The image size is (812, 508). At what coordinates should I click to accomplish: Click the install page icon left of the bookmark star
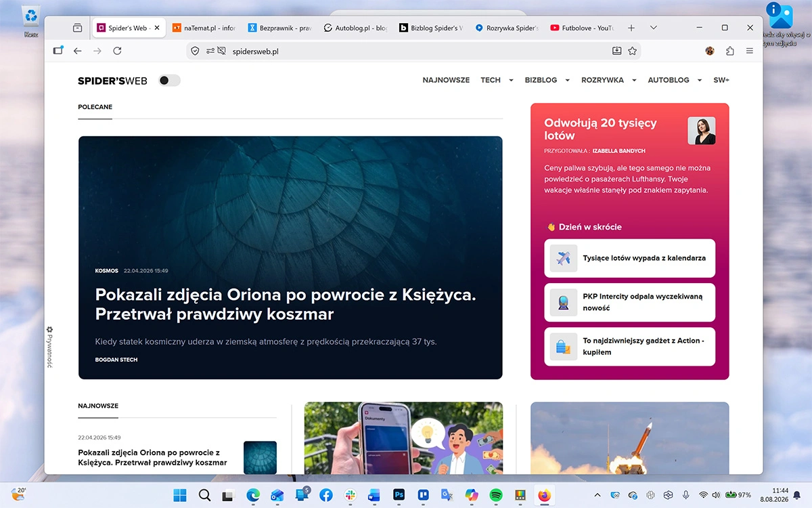pyautogui.click(x=616, y=51)
